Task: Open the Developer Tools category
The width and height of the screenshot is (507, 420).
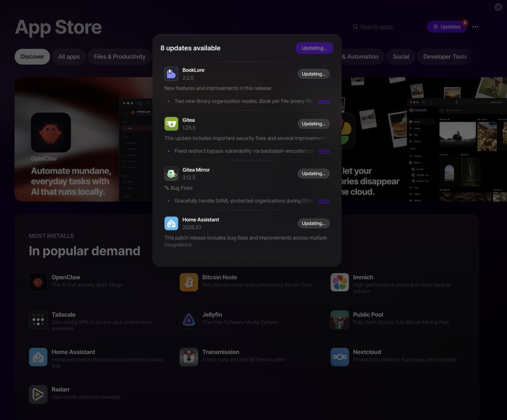Action: [445, 57]
